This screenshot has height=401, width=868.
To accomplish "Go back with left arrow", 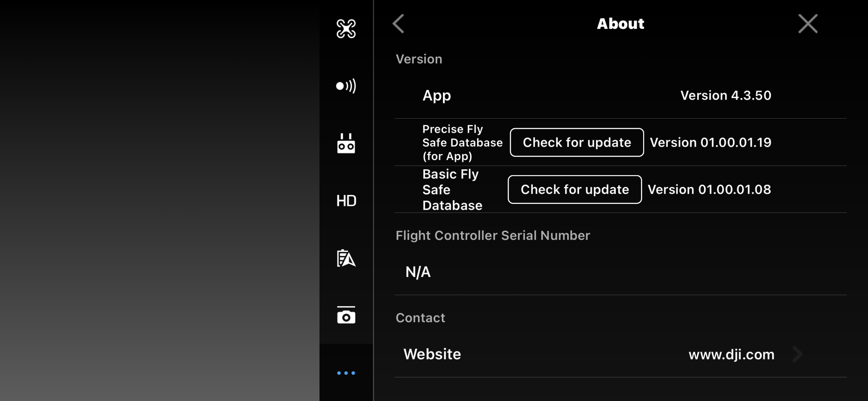I will [x=398, y=24].
